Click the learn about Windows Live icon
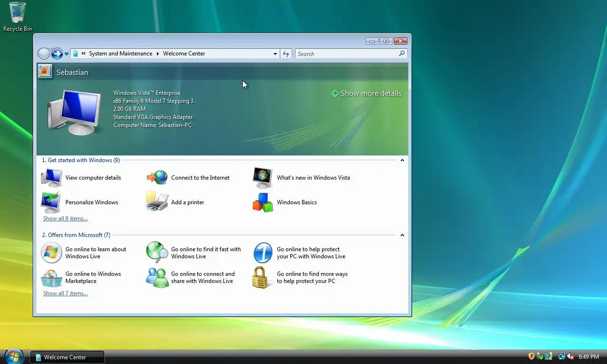Viewport: 607px width, 364px height. (x=51, y=253)
